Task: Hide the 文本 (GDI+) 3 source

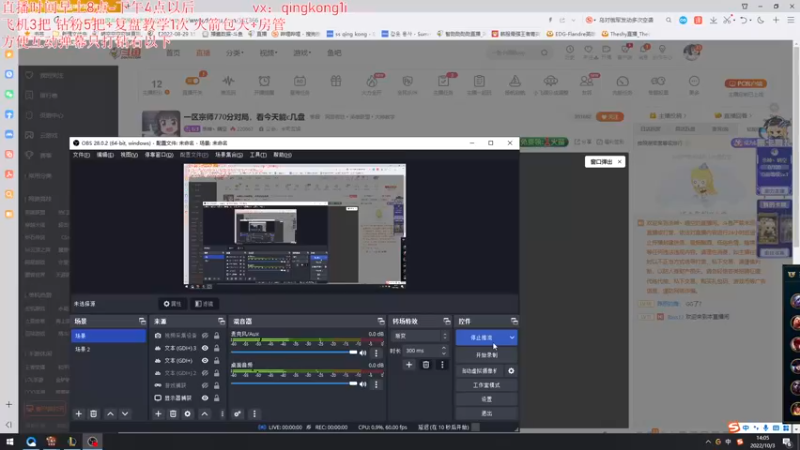Action: pyautogui.click(x=205, y=348)
